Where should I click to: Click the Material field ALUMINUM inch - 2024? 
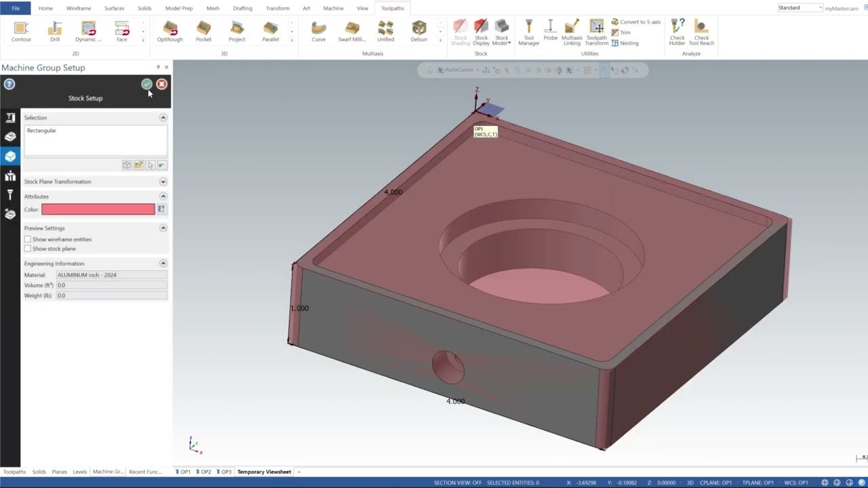tap(111, 275)
